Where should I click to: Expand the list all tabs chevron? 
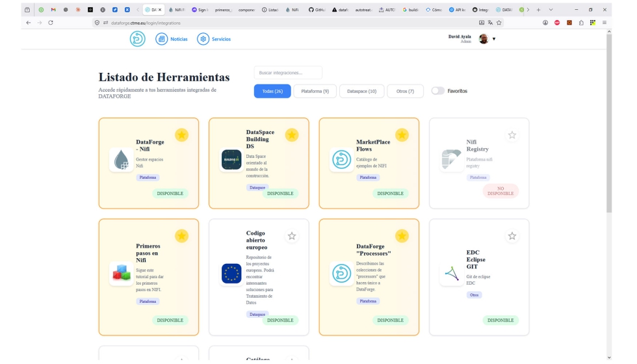coord(551,10)
